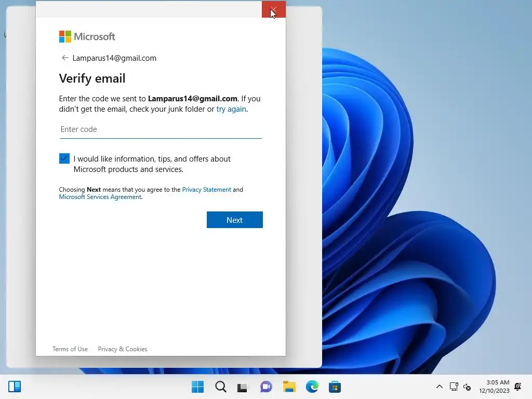Close the Verify email dialog
The height and width of the screenshot is (399, 532).
point(273,9)
